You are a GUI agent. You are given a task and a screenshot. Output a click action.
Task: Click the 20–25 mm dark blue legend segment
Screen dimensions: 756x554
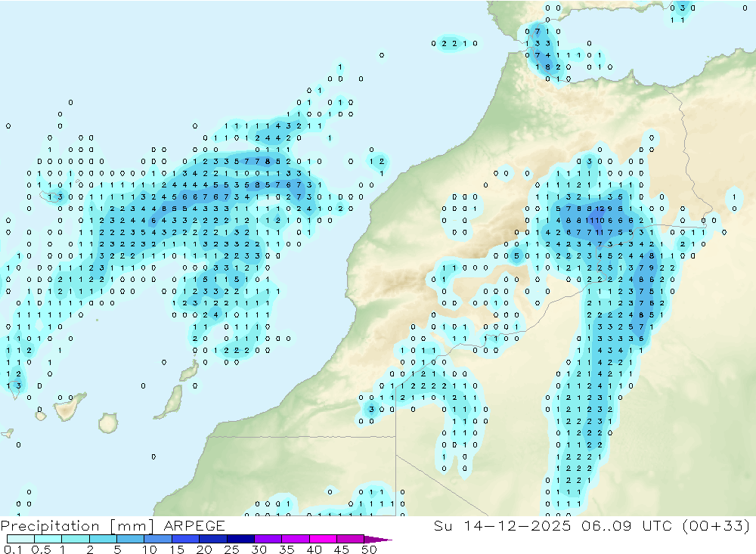[213, 539]
